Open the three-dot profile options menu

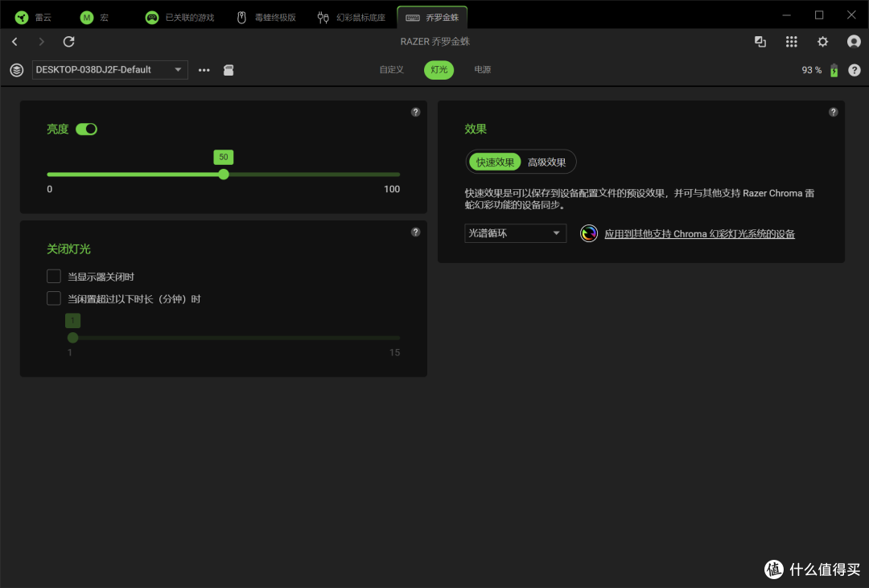[204, 70]
